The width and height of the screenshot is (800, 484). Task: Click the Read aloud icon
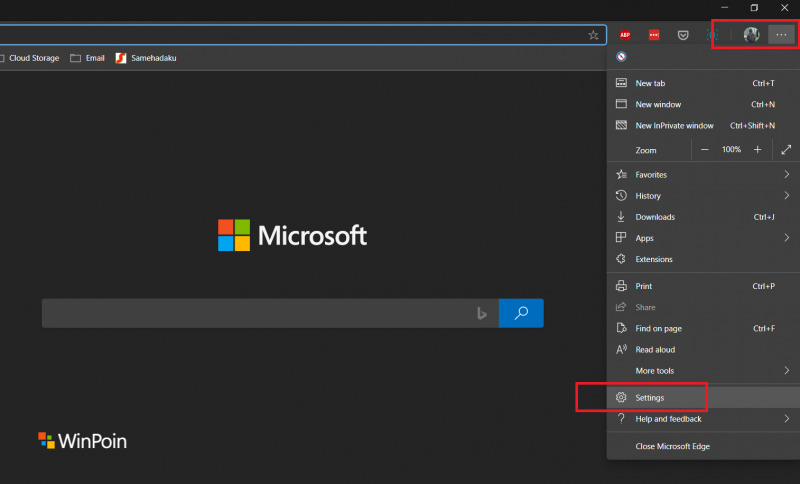coord(621,350)
